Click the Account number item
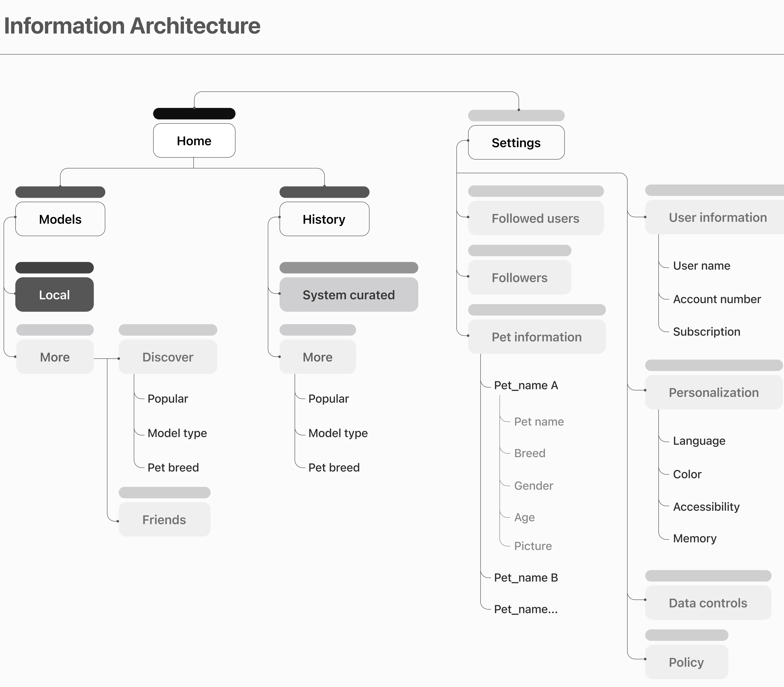Viewport: 784px width, 687px height. pyautogui.click(x=717, y=299)
